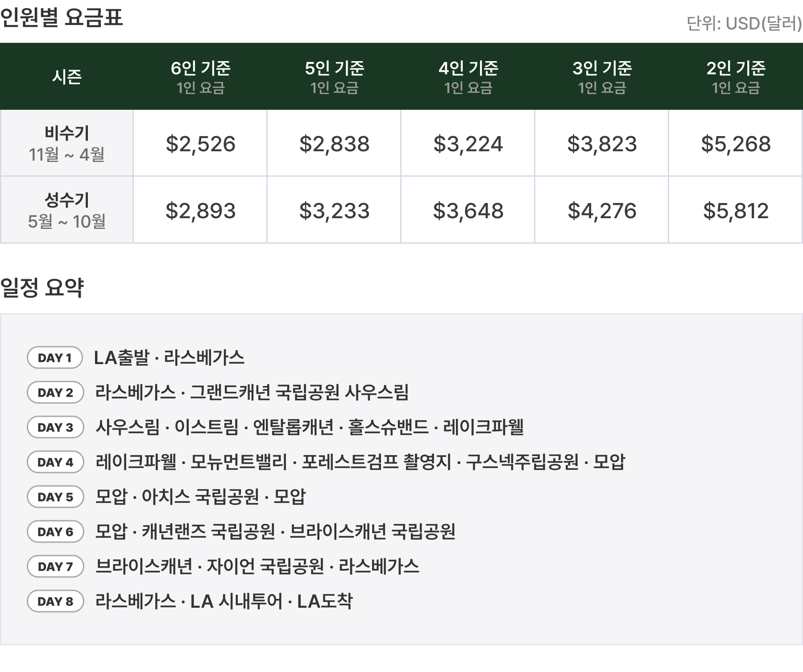Click the 6인 기준 column header
Screen dimensions: 803x672
point(200,77)
